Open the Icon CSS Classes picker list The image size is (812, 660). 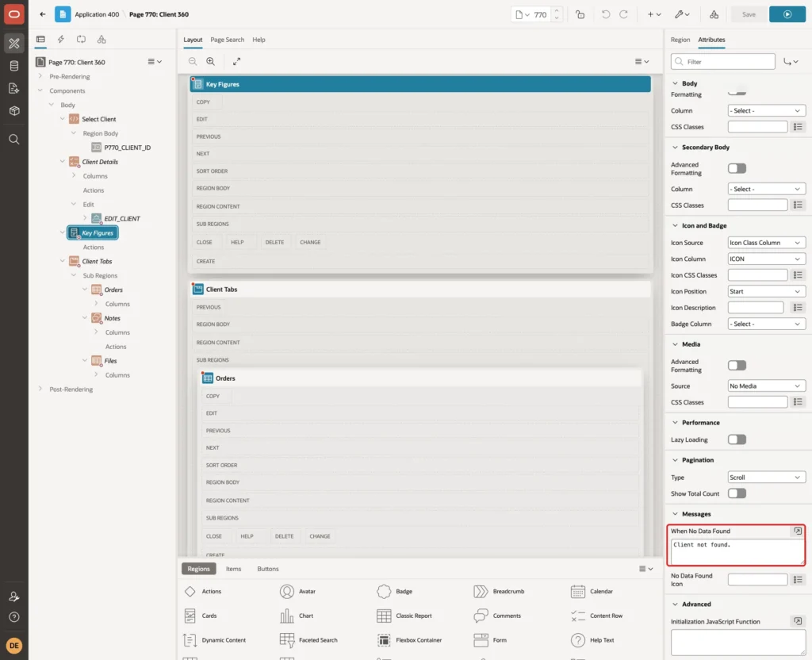798,275
